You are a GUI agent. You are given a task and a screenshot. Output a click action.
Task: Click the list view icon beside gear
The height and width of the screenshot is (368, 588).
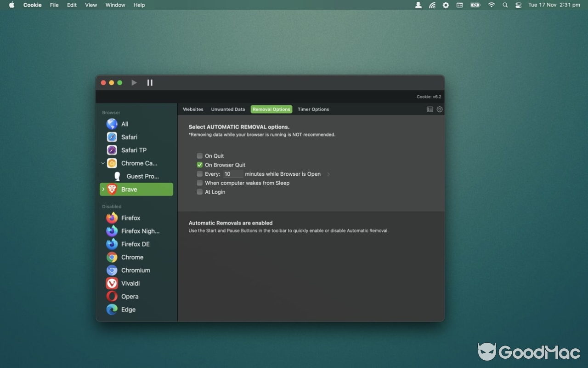tap(430, 109)
